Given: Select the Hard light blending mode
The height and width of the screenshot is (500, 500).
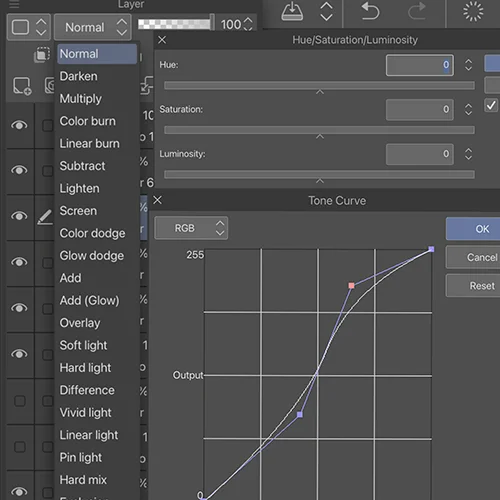Looking at the screenshot, I should (x=97, y=368).
